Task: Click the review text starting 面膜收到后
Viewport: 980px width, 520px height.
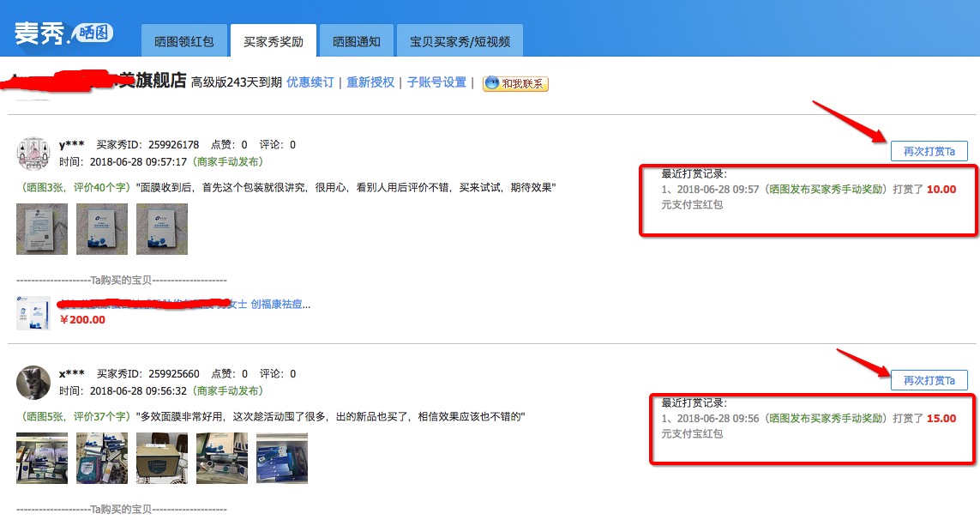Action: pos(346,187)
